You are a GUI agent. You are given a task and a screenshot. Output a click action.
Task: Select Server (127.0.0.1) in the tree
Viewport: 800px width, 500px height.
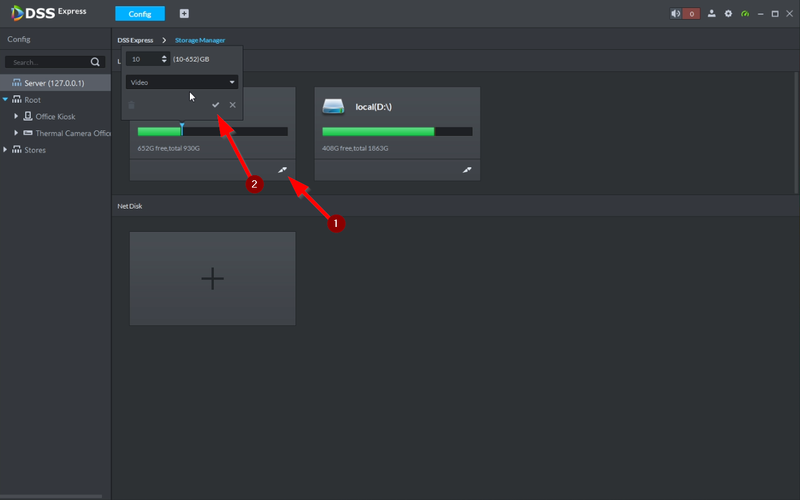pos(55,83)
